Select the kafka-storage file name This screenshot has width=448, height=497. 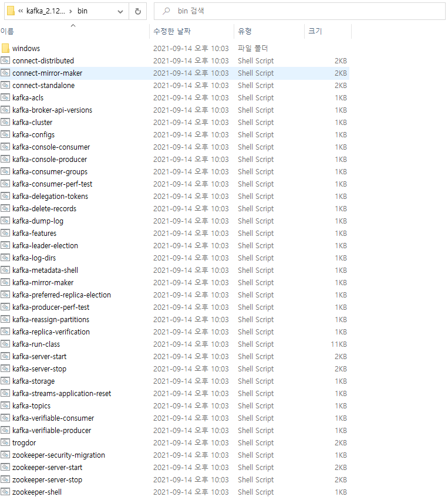coord(33,381)
